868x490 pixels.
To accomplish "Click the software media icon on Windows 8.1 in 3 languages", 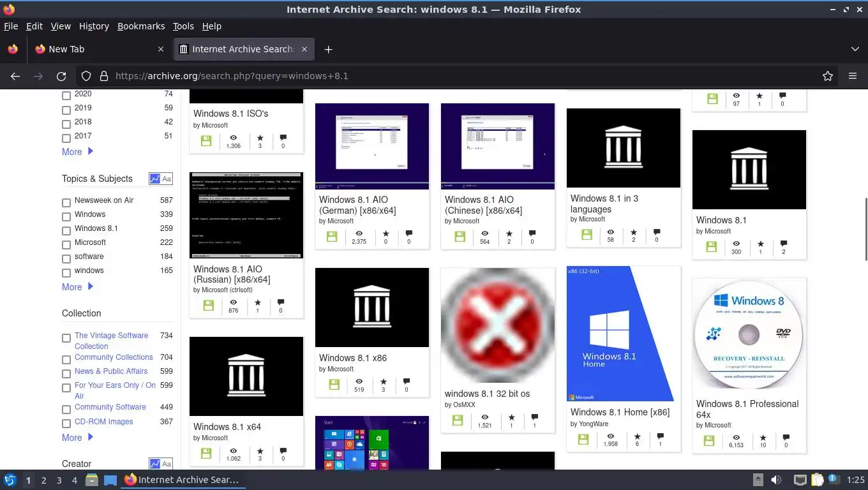I will [587, 235].
